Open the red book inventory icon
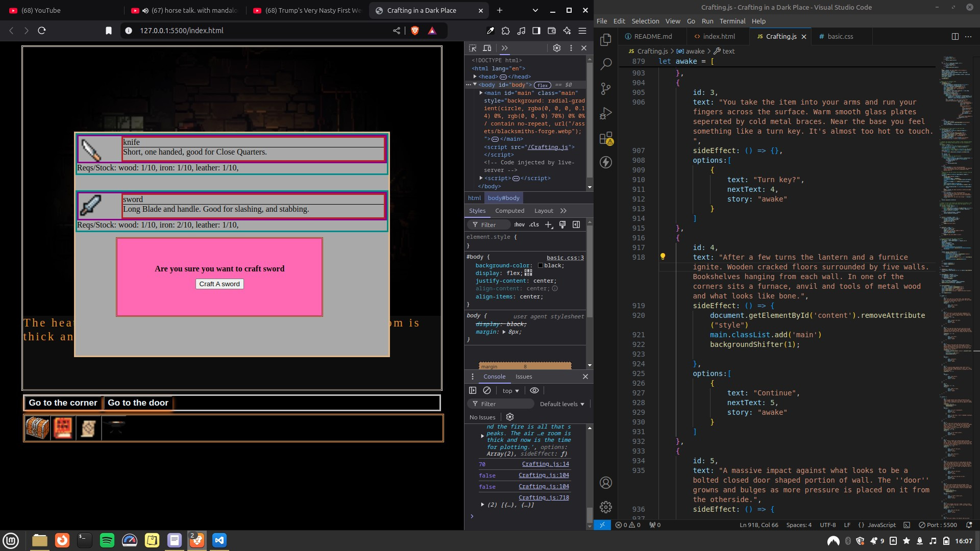The image size is (980, 551). [63, 428]
